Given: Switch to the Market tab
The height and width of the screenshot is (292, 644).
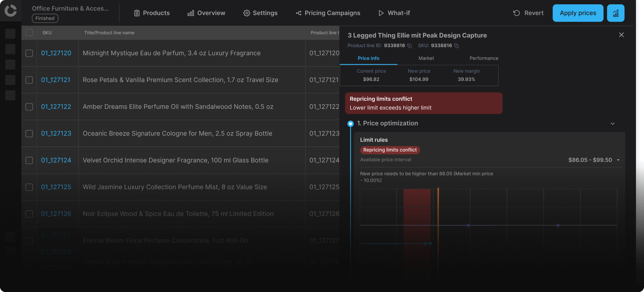Looking at the screenshot, I should point(426,58).
